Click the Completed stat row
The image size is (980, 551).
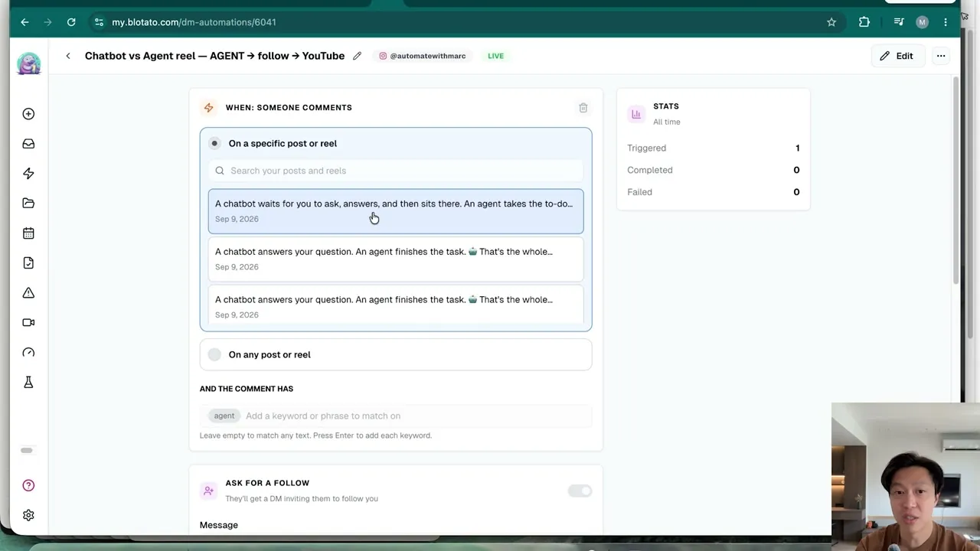tap(713, 170)
